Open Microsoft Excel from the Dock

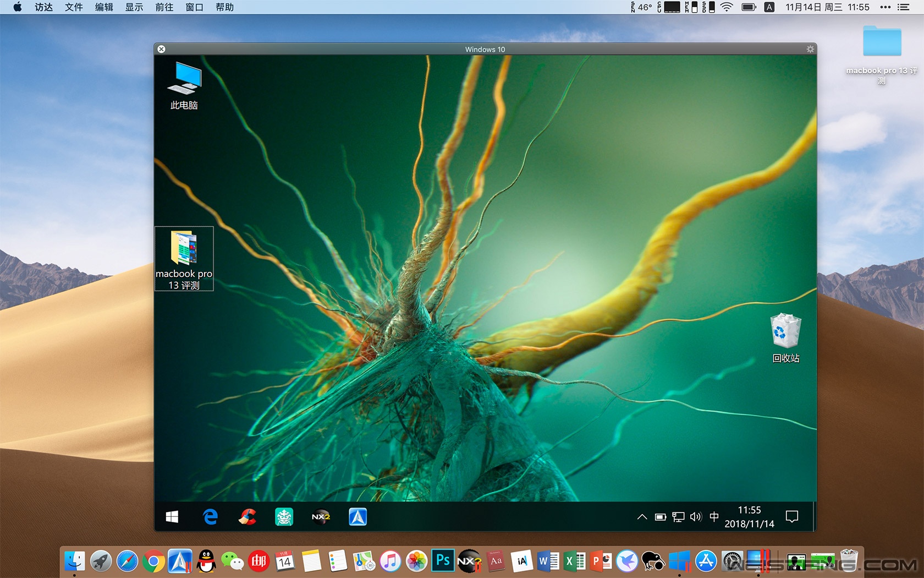click(574, 561)
